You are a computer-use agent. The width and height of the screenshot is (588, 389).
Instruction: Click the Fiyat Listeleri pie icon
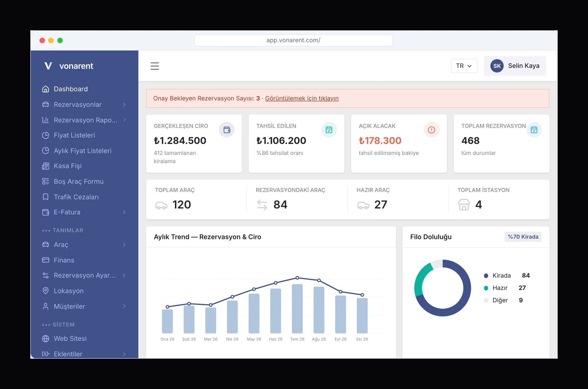[x=46, y=135]
